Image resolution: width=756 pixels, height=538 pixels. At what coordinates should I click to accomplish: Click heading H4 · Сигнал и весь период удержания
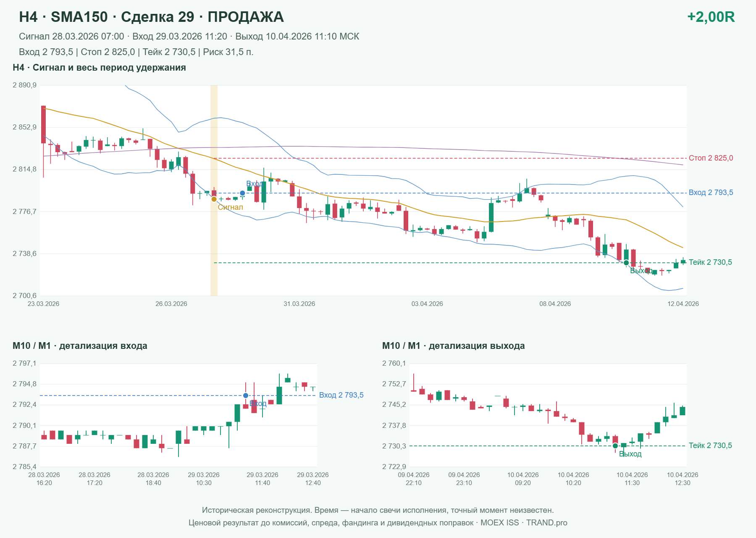99,68
